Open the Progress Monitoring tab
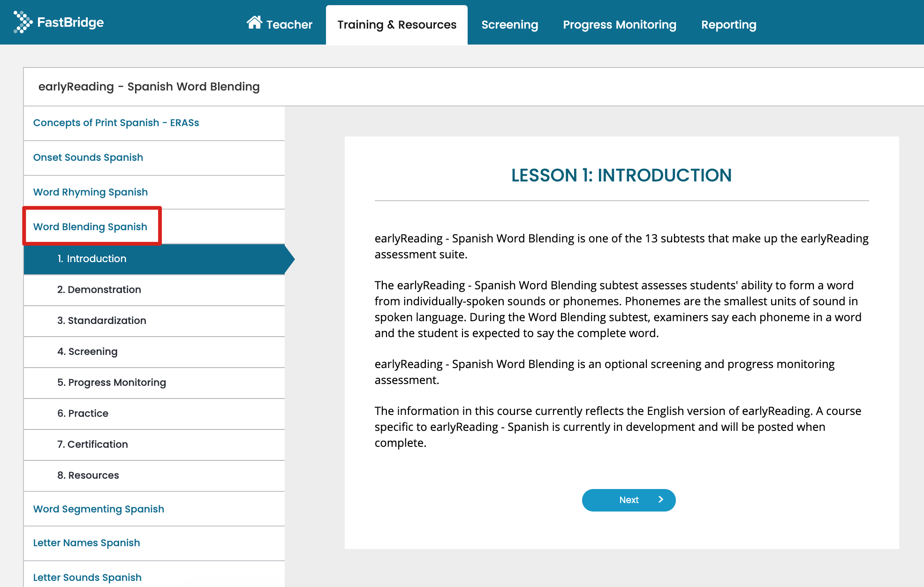924x587 pixels. pyautogui.click(x=620, y=25)
